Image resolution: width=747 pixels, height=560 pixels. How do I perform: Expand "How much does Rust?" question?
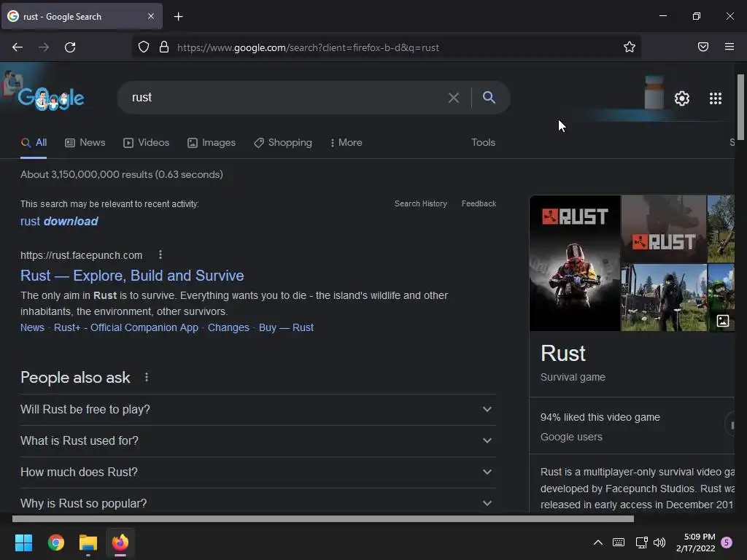click(258, 472)
